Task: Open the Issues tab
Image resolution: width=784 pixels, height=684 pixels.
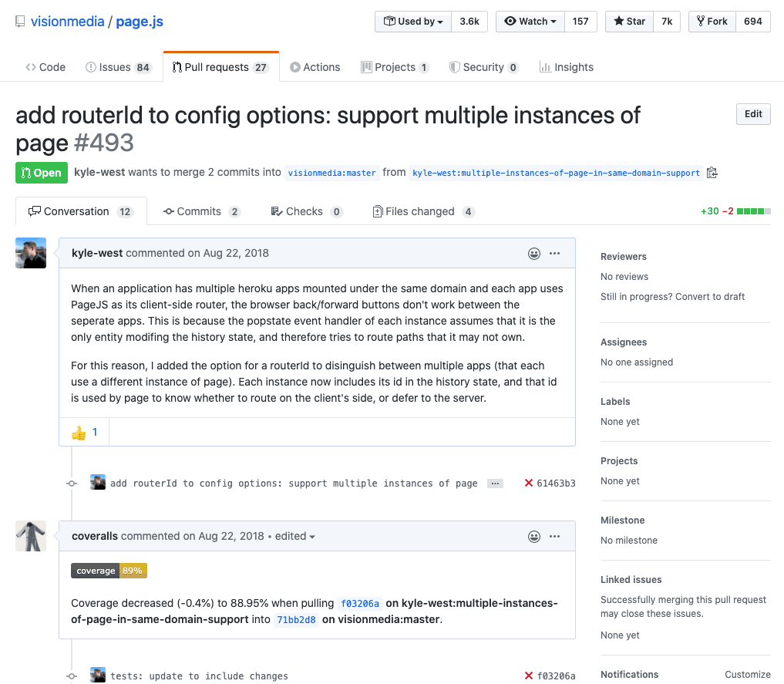Action: [x=119, y=67]
